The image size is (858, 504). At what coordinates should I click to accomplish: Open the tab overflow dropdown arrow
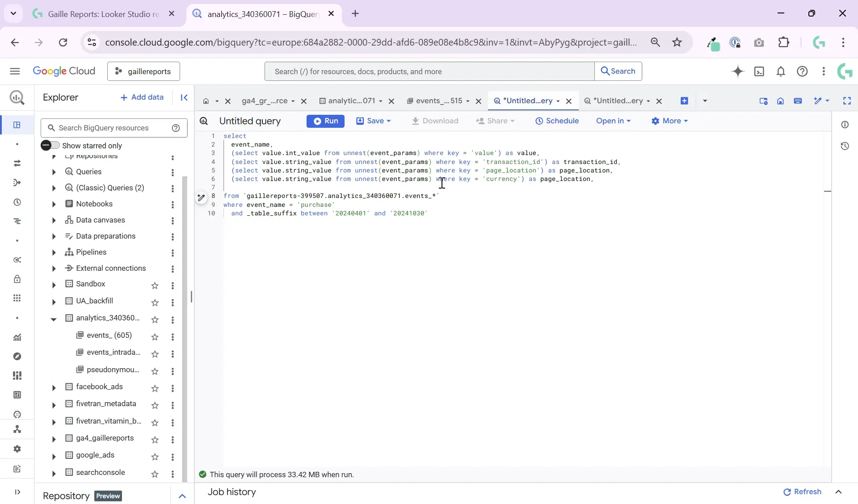pyautogui.click(x=705, y=101)
